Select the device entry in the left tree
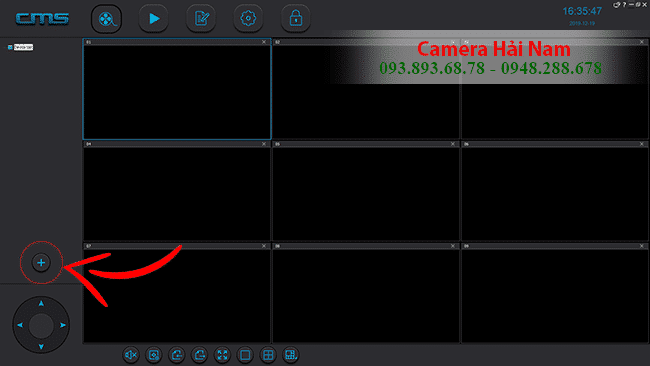The height and width of the screenshot is (366, 650). [x=23, y=47]
